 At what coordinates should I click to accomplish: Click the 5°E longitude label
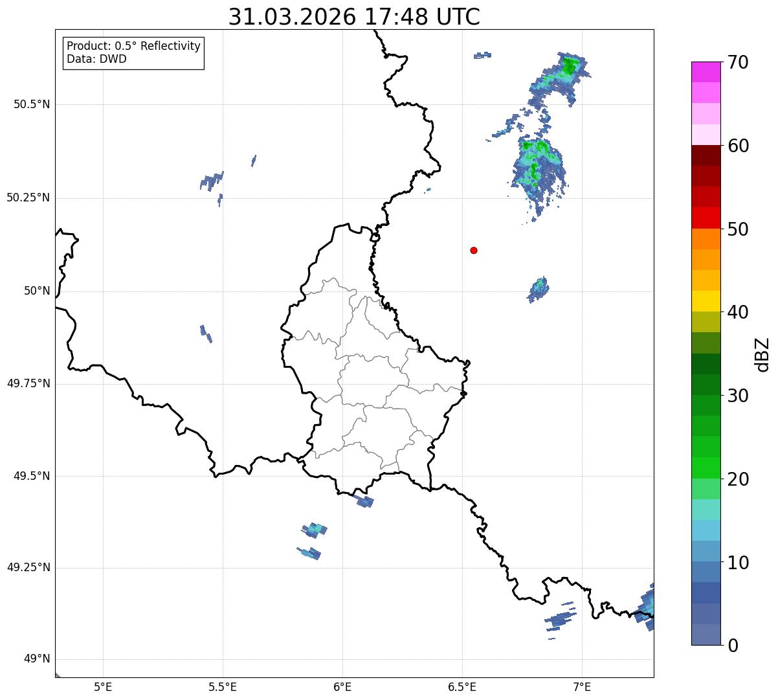[x=103, y=686]
